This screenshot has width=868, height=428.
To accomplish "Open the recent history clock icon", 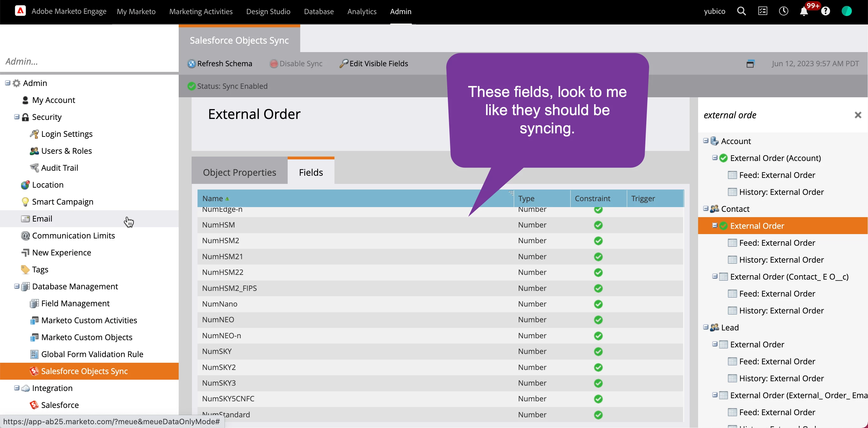I will click(x=784, y=11).
